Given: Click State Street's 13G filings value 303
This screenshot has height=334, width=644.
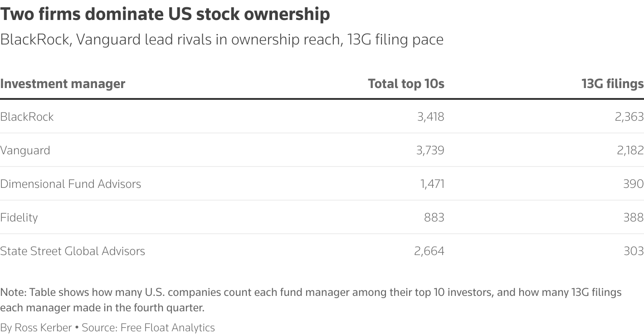Looking at the screenshot, I should (x=634, y=251).
